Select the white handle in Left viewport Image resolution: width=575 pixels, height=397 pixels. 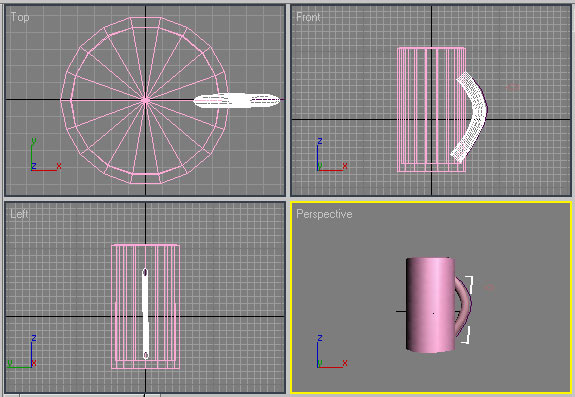(x=146, y=313)
